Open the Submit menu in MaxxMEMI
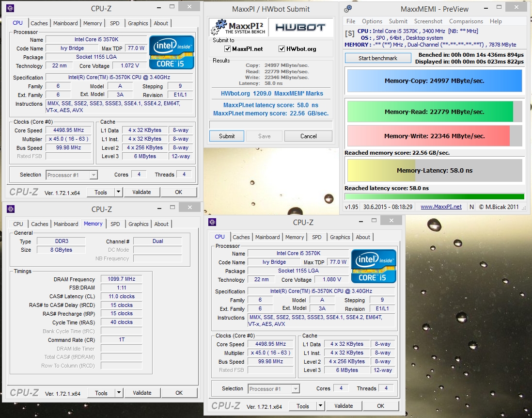Viewport: 532px width, 418px height. [x=398, y=21]
